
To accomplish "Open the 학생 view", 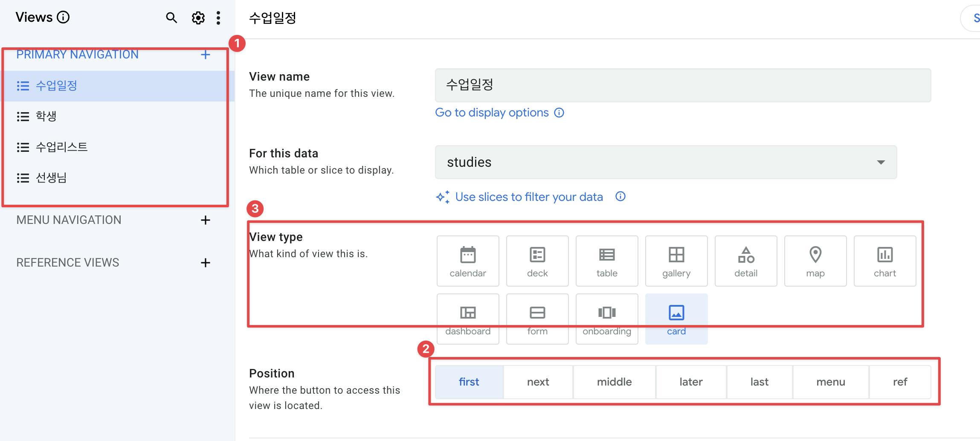I will 46,116.
